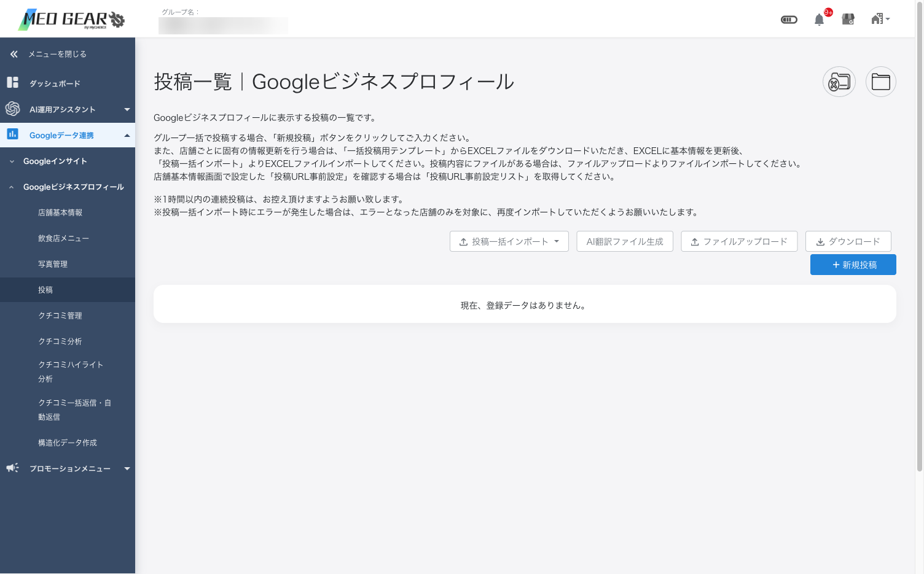Click 現在、登録データはありません message

(524, 305)
